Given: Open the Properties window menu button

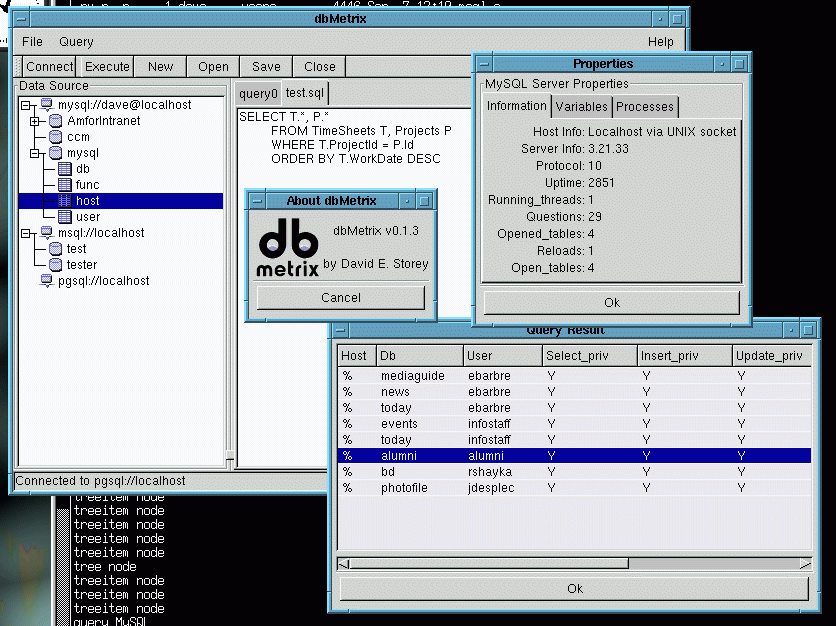Looking at the screenshot, I should click(484, 64).
